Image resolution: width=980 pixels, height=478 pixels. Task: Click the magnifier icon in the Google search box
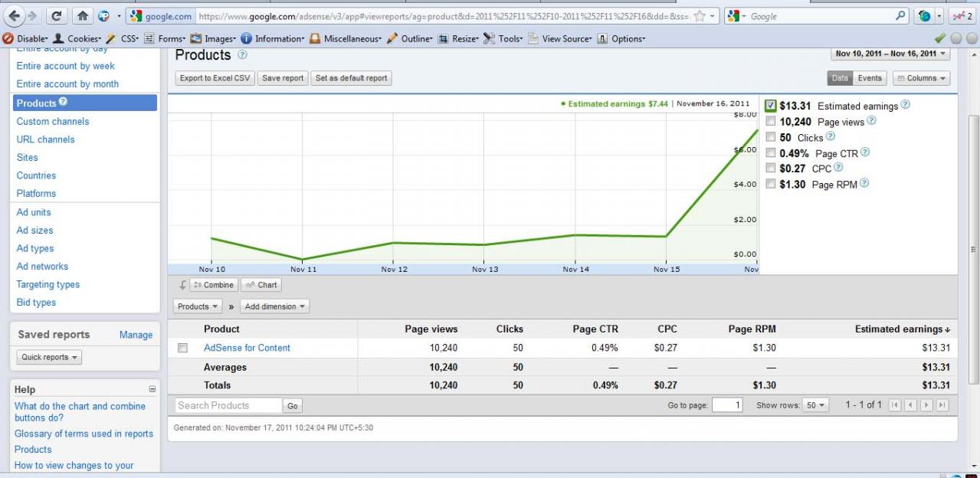point(900,16)
